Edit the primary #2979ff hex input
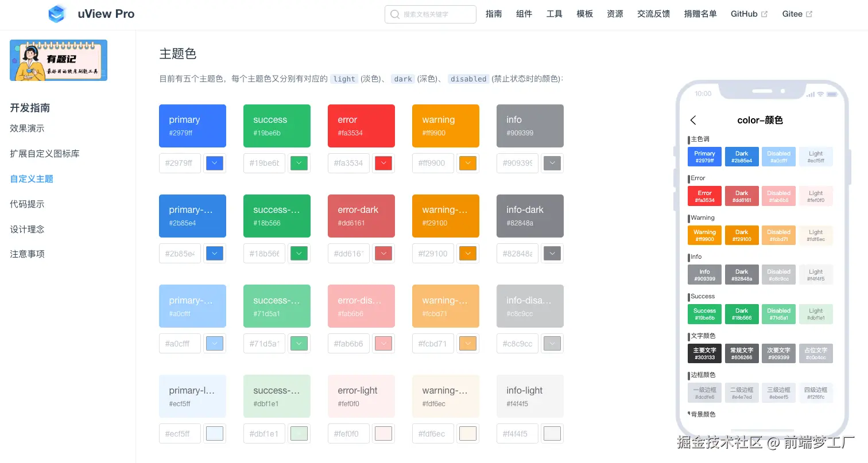 (x=180, y=163)
